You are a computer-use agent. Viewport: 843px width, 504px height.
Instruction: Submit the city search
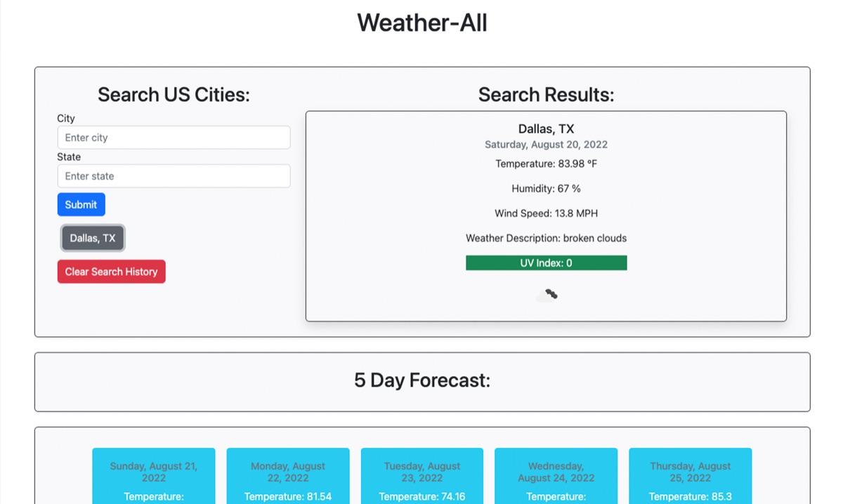[81, 205]
